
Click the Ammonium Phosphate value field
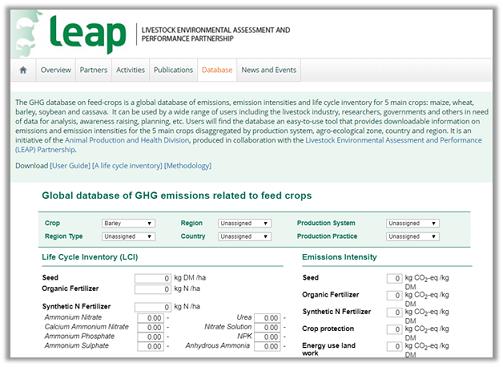click(150, 337)
